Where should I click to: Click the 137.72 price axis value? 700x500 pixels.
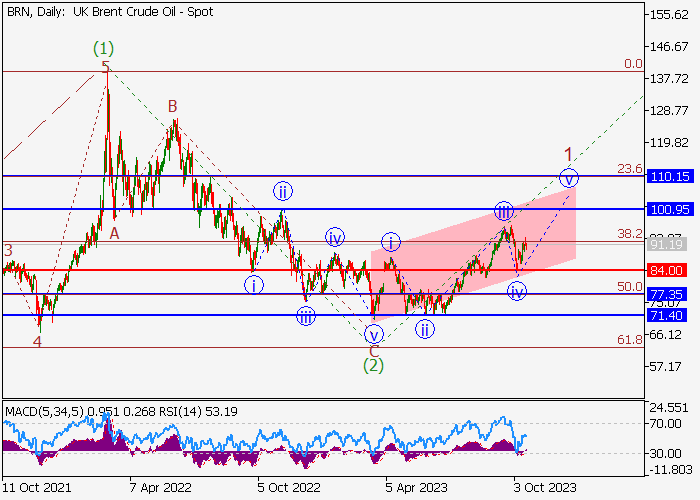669,79
